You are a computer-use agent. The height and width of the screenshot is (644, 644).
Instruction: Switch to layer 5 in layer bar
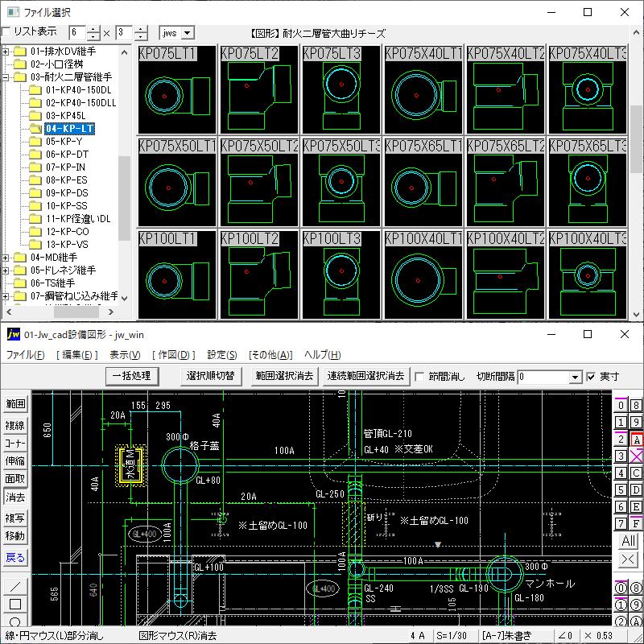(620, 490)
